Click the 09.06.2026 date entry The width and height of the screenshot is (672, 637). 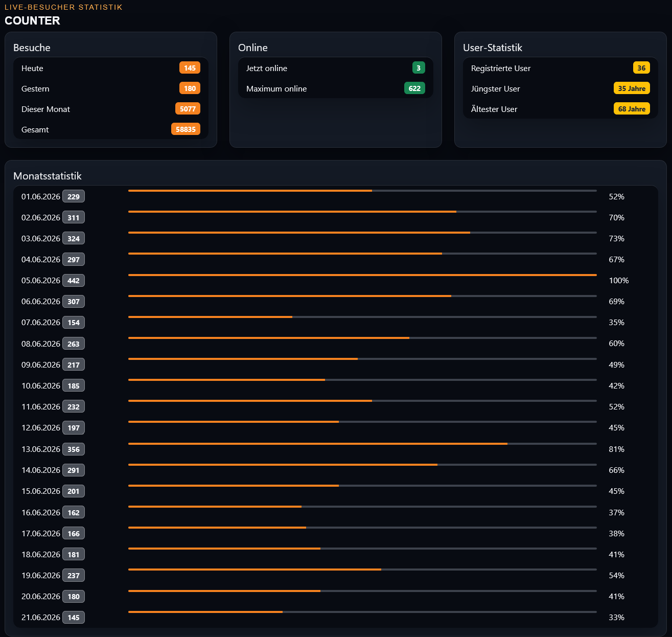click(41, 365)
